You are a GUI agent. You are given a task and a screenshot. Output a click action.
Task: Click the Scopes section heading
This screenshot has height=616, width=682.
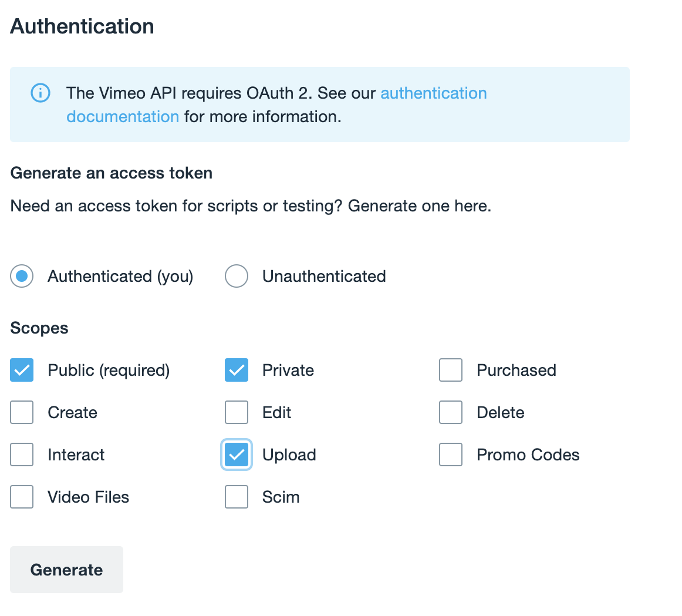point(39,328)
